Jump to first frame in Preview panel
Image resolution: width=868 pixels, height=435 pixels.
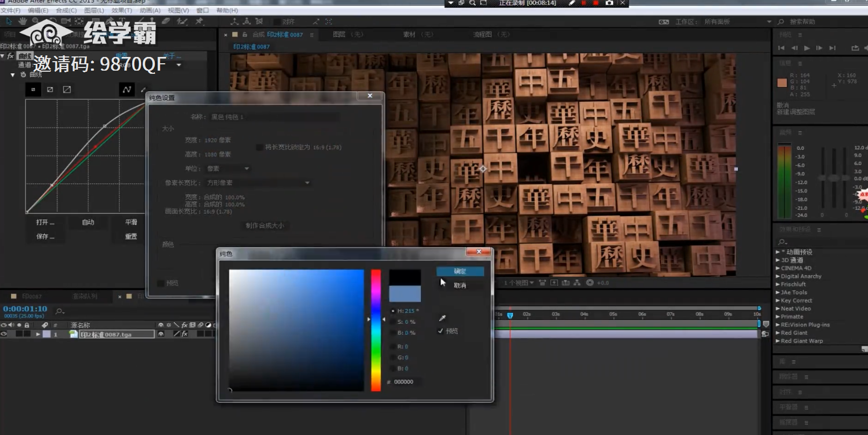pyautogui.click(x=781, y=48)
